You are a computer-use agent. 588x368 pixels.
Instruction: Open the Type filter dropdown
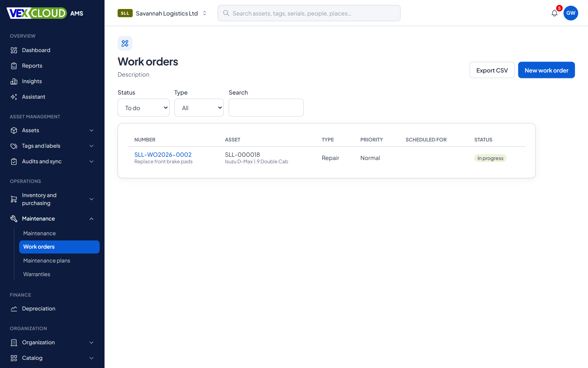pos(199,108)
